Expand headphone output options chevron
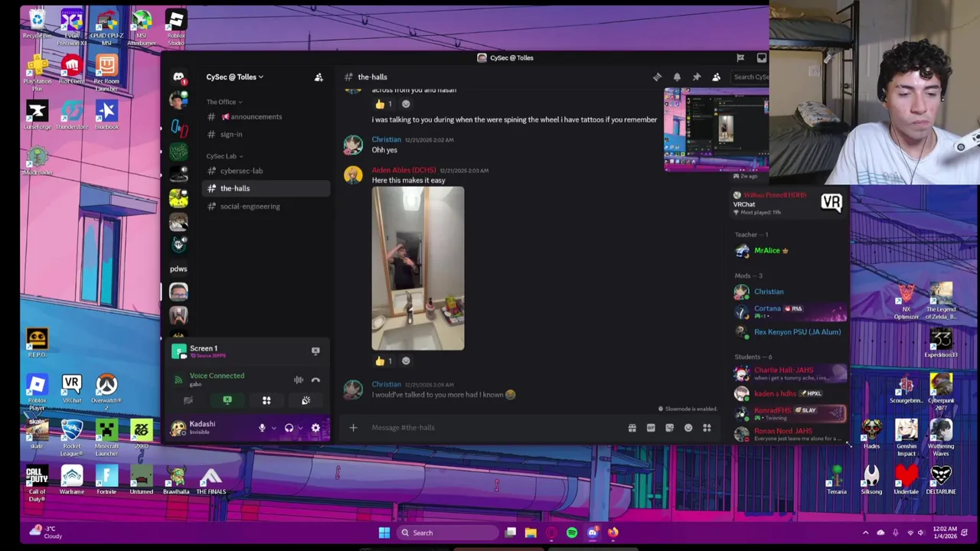 click(300, 429)
